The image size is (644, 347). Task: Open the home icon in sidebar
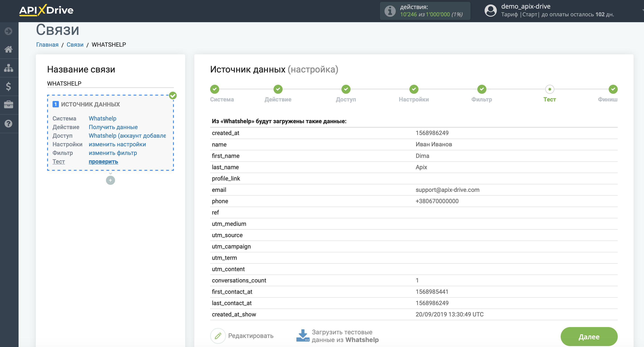[x=9, y=49]
